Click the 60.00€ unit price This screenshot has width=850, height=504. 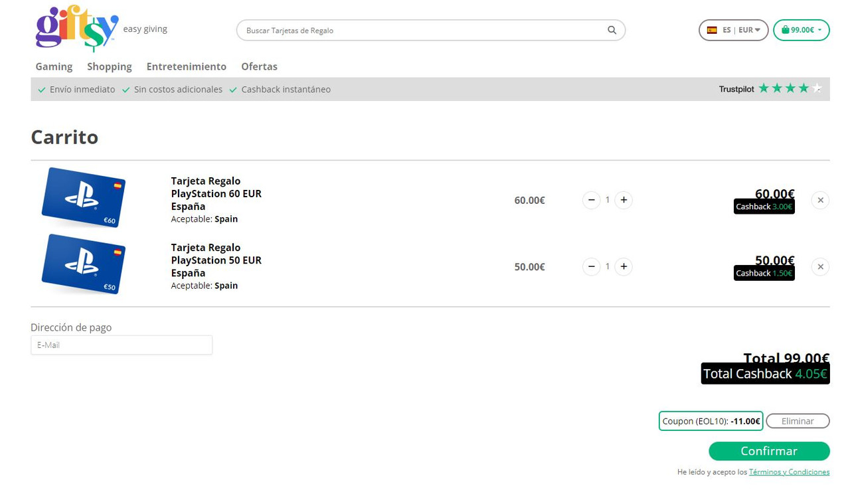point(529,200)
